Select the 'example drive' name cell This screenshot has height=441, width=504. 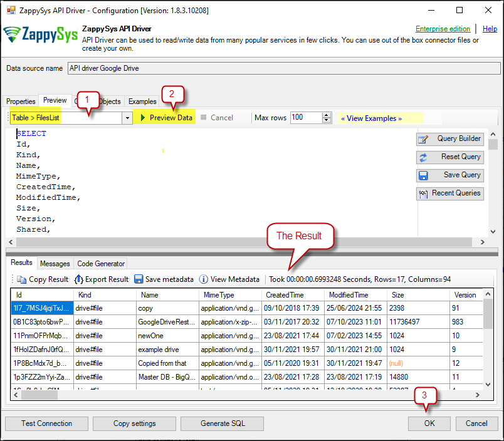point(167,350)
